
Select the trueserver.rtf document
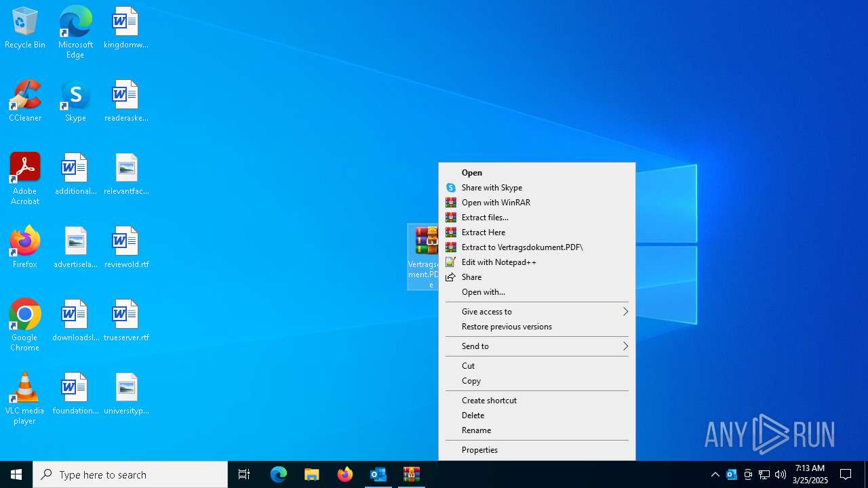click(x=125, y=321)
